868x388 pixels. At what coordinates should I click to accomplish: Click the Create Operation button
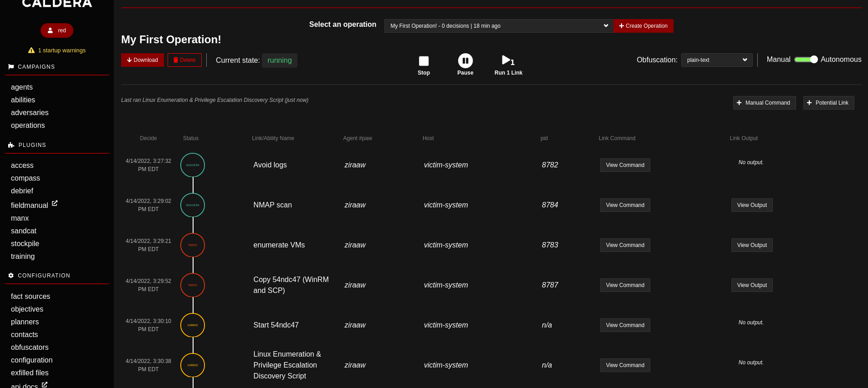(x=643, y=26)
